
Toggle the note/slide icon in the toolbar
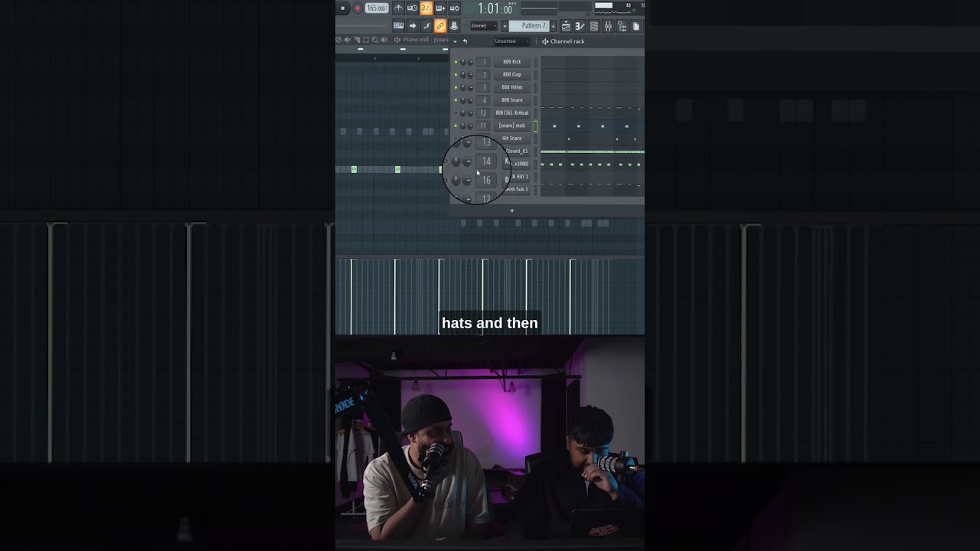426,26
